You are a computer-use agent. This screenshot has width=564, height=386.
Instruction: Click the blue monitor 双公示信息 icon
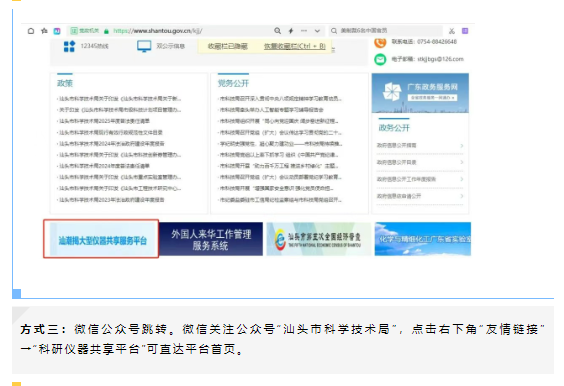click(x=144, y=46)
